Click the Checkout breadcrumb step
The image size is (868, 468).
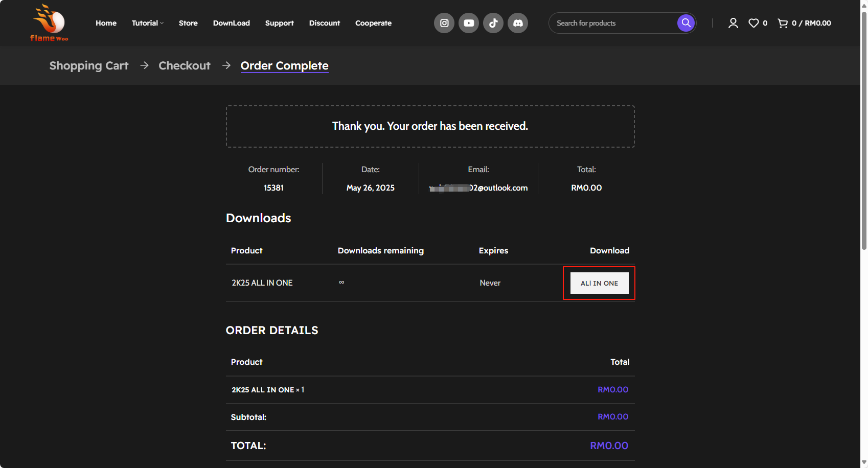tap(185, 65)
